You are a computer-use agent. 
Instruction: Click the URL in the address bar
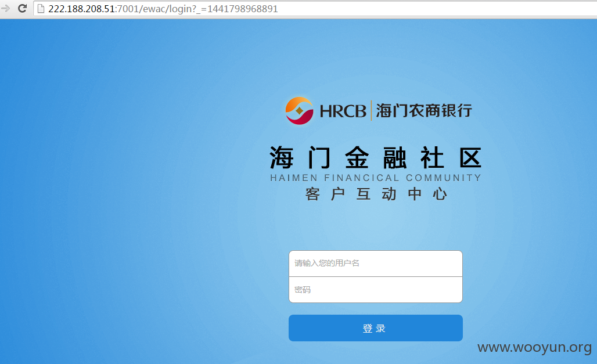click(163, 9)
